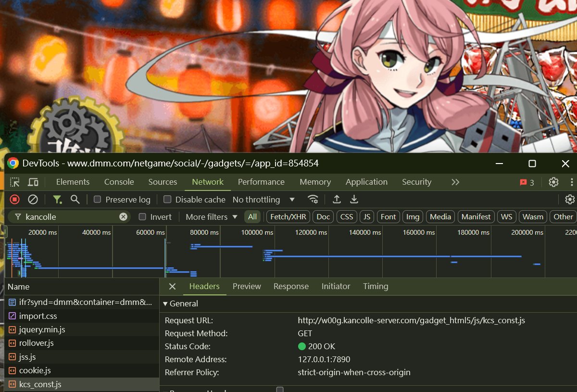Switch to the Sources panel tab

[x=163, y=182]
